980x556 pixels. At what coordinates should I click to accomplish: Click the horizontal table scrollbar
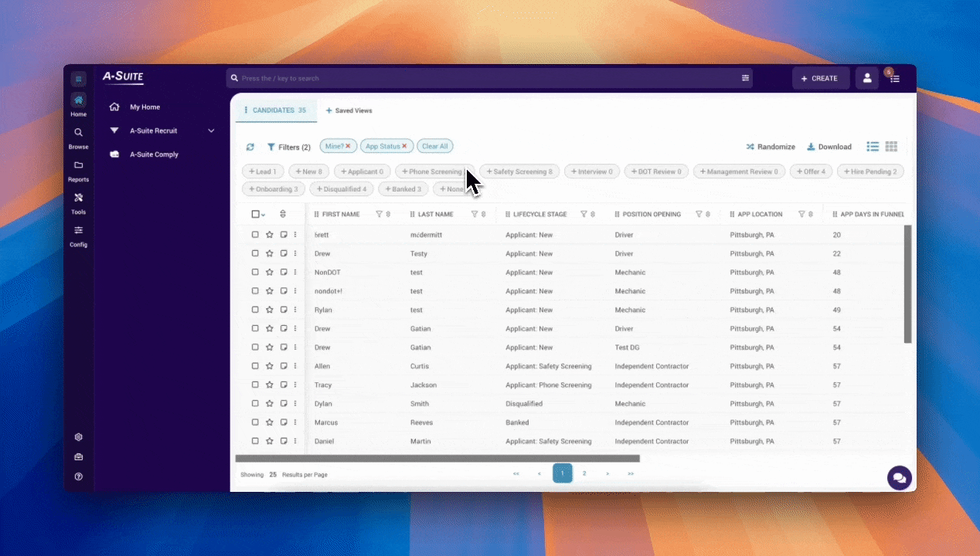point(437,459)
